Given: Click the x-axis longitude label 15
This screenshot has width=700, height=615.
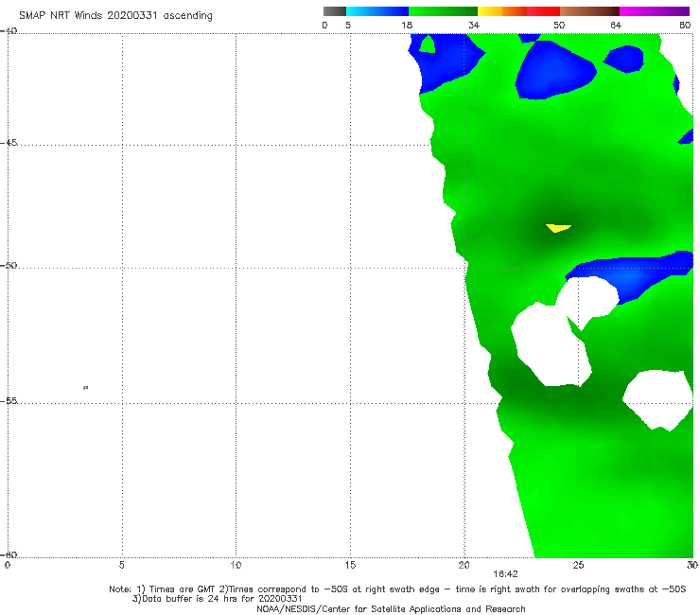Looking at the screenshot, I should click(350, 566).
